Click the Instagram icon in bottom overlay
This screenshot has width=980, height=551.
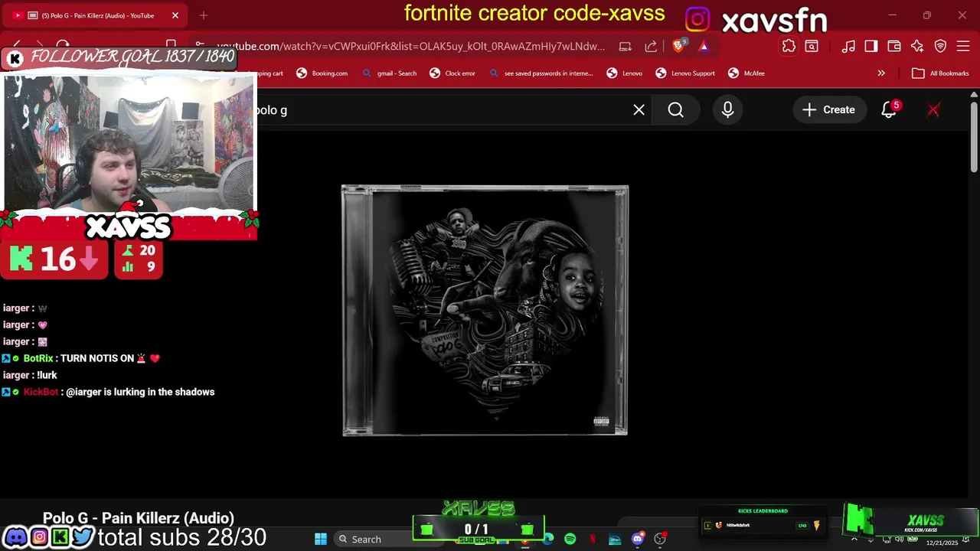click(x=38, y=537)
